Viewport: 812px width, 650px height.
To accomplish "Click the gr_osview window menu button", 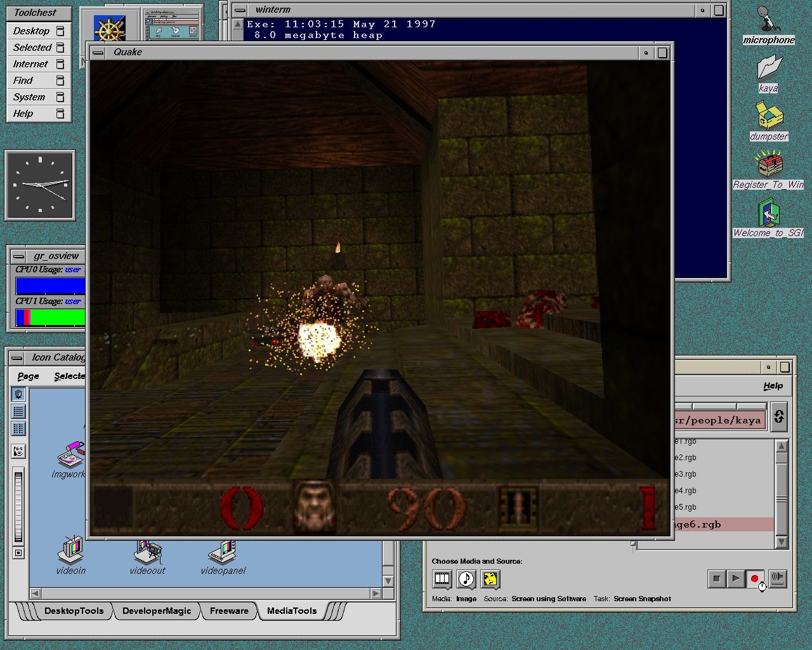I will [x=19, y=256].
